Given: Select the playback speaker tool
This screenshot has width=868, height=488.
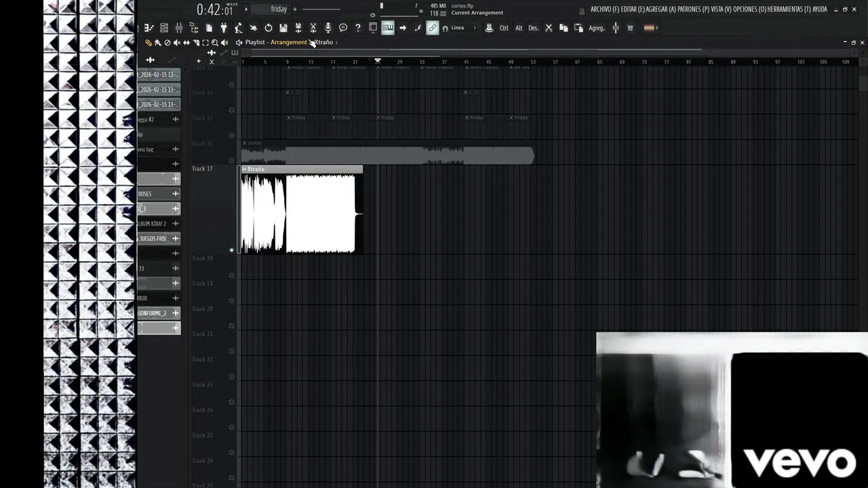Looking at the screenshot, I should 224,42.
